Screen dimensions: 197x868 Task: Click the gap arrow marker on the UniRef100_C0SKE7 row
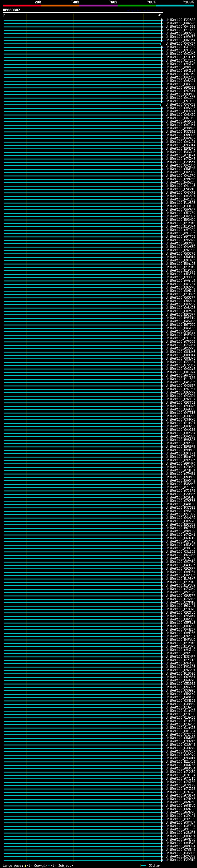click(161, 44)
